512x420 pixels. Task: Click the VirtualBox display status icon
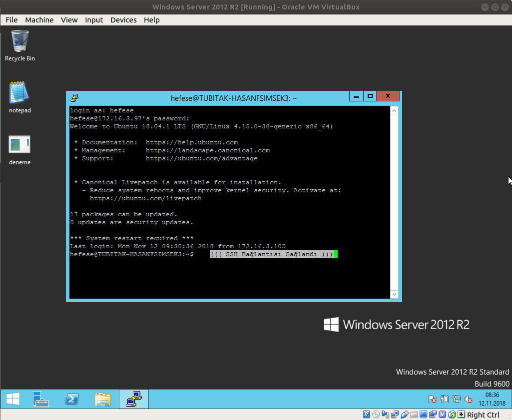click(x=423, y=415)
